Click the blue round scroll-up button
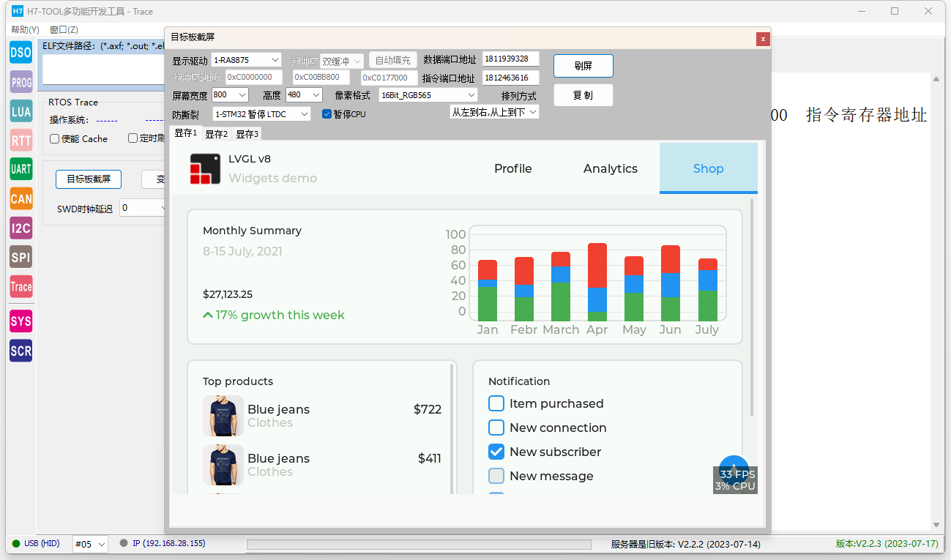The image size is (951, 560). 734,469
